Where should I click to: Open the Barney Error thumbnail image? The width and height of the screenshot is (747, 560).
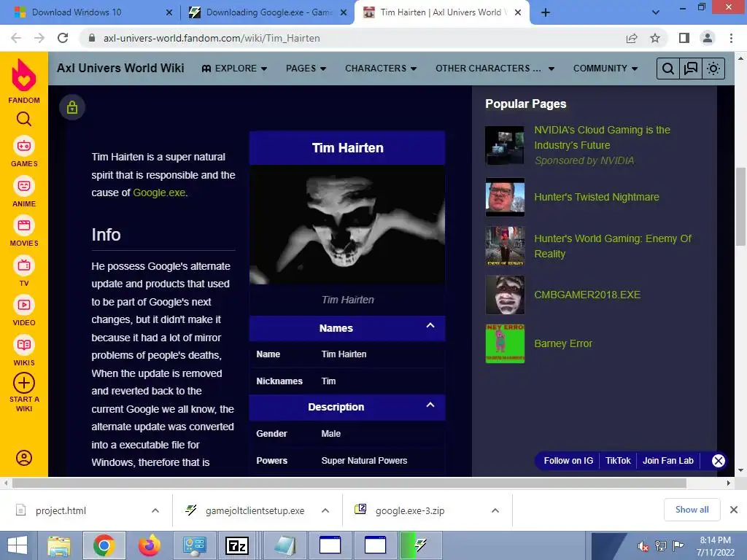point(505,343)
